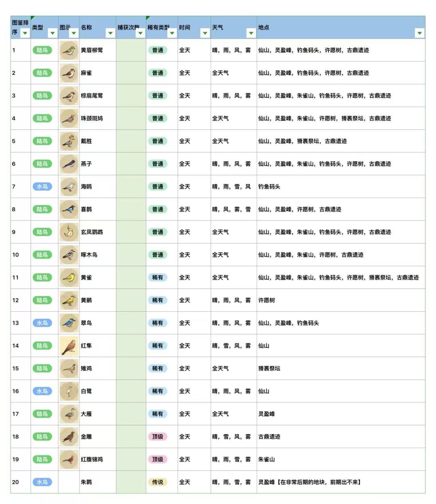Click the 稀有 tag in 白鹭 row

click(157, 391)
